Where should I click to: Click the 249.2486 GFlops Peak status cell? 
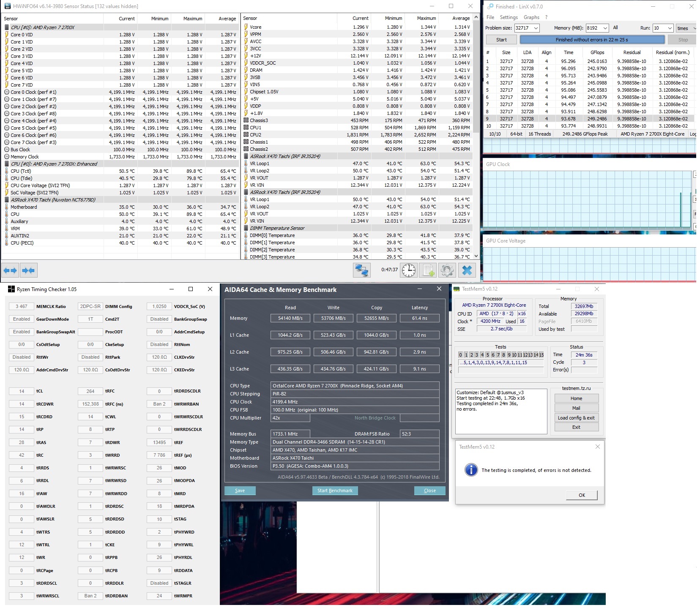(585, 134)
